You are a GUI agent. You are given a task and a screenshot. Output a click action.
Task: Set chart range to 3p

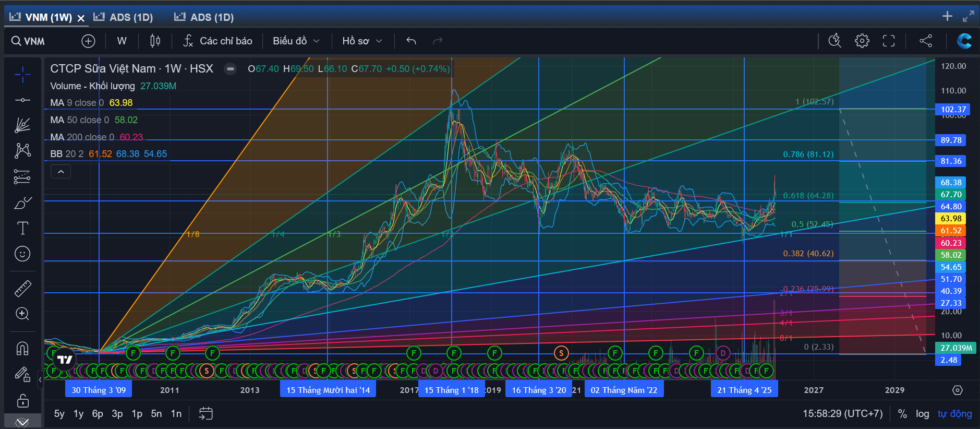[x=117, y=414]
